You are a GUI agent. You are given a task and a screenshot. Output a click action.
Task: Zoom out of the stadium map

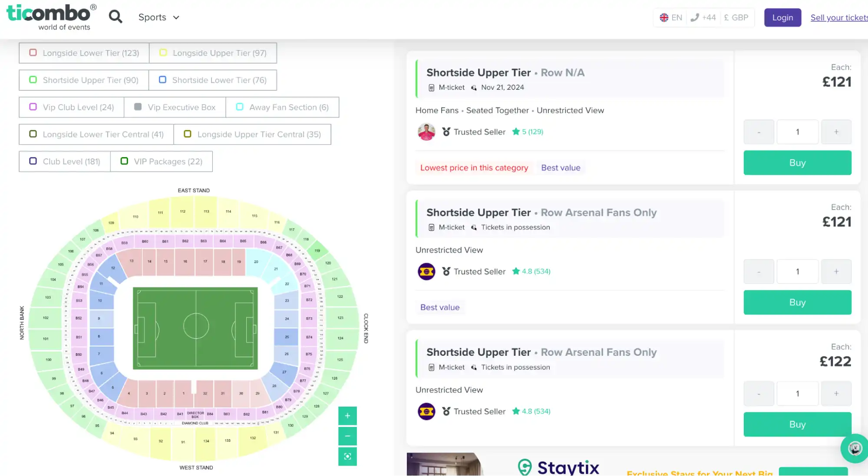347,436
